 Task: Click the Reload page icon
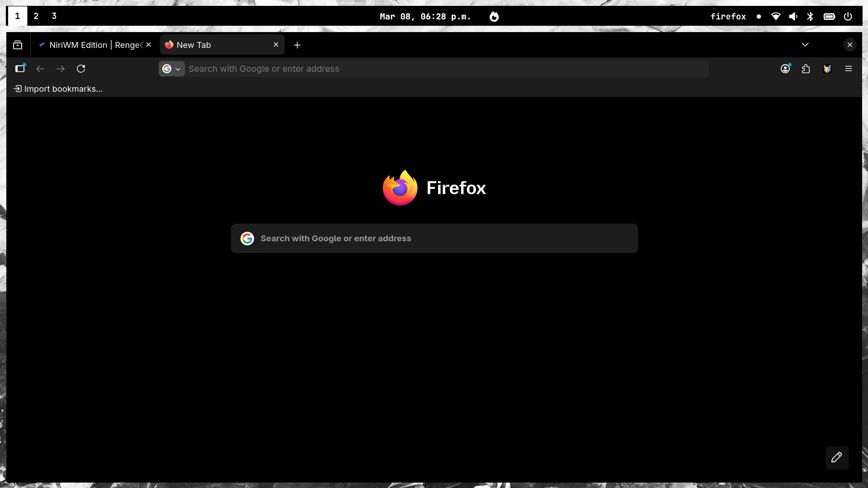tap(81, 69)
